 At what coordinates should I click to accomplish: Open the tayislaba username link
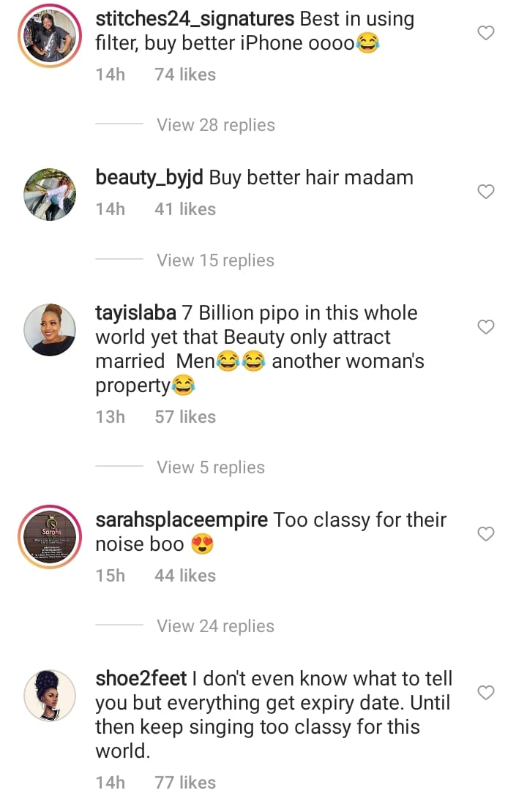[x=135, y=313]
